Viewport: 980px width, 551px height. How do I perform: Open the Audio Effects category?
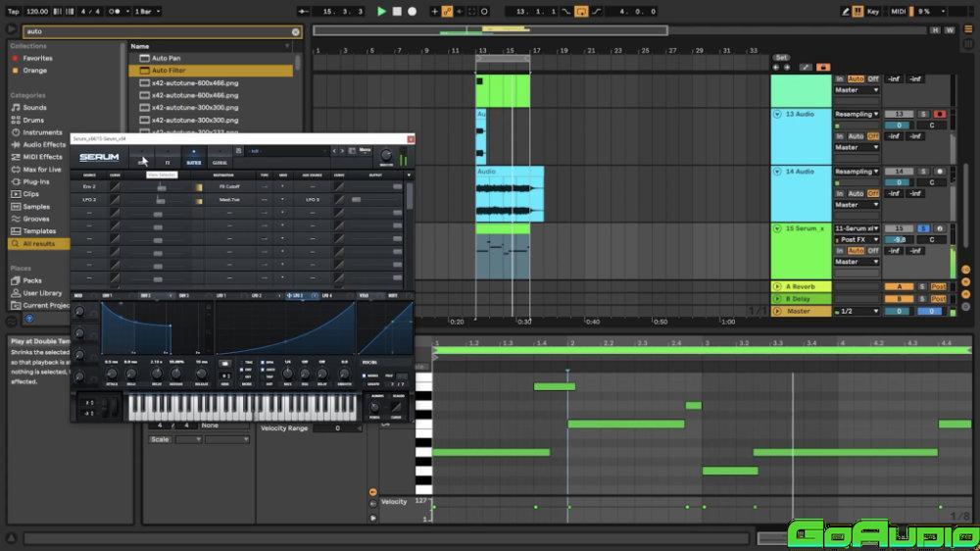(x=44, y=144)
